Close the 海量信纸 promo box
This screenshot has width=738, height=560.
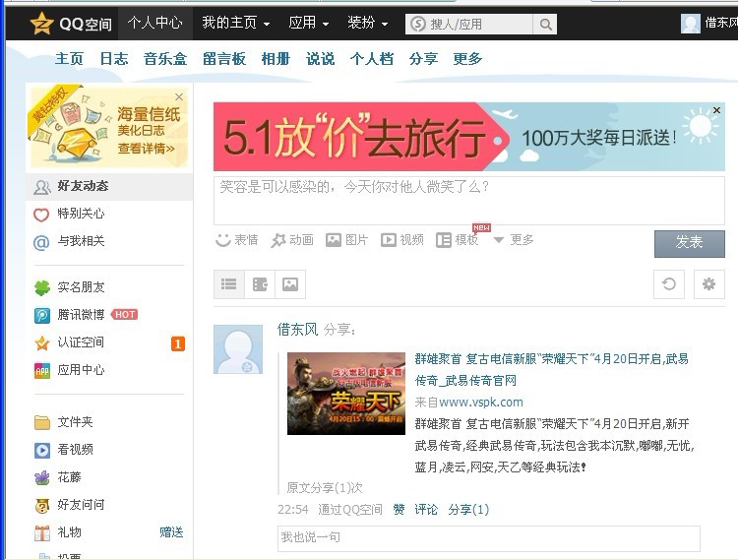179,96
